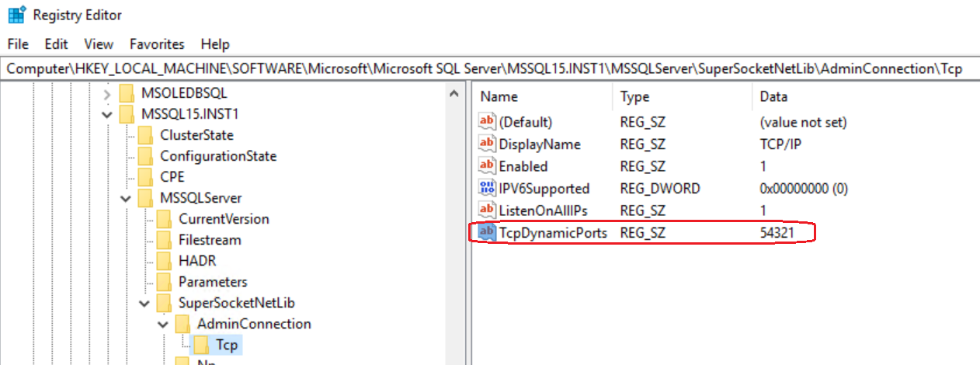
Task: Select the ConfigurationState key label
Action: point(218,156)
